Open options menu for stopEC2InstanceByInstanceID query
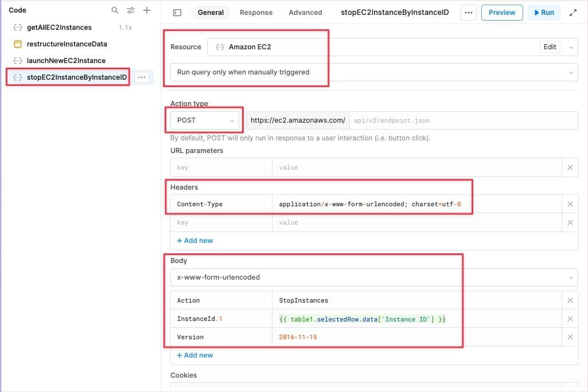Screen dimensions: 588x392 [x=142, y=77]
